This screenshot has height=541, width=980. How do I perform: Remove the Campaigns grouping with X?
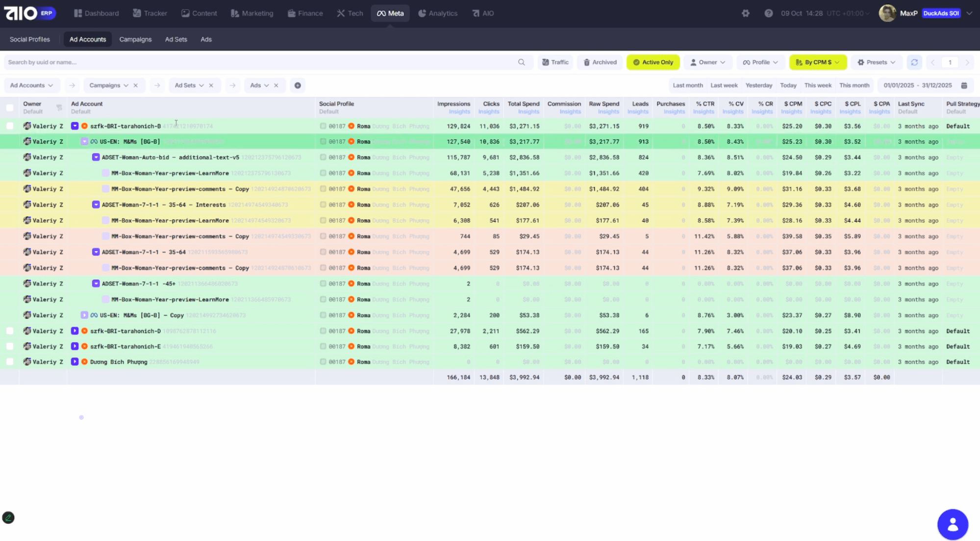136,85
